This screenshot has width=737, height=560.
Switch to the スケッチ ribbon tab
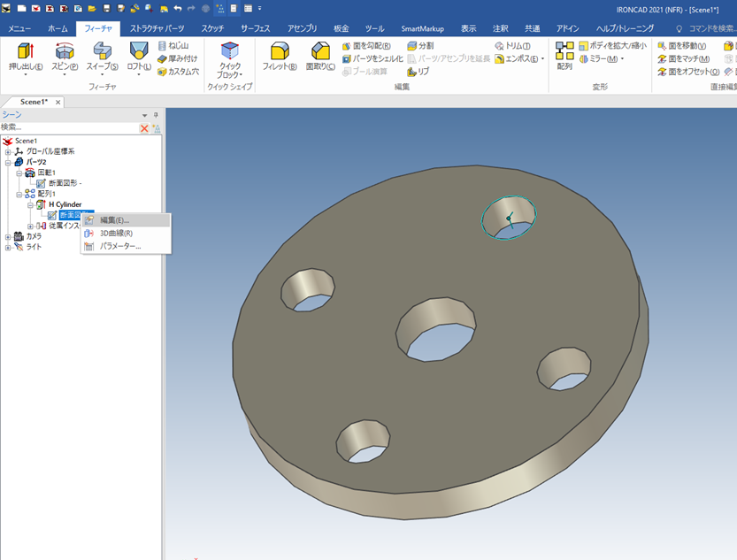coord(212,28)
